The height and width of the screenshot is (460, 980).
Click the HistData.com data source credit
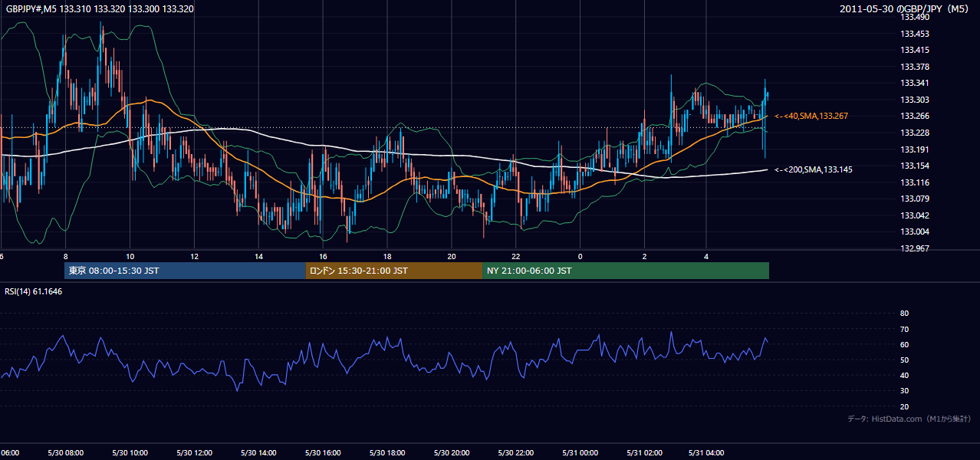click(909, 419)
